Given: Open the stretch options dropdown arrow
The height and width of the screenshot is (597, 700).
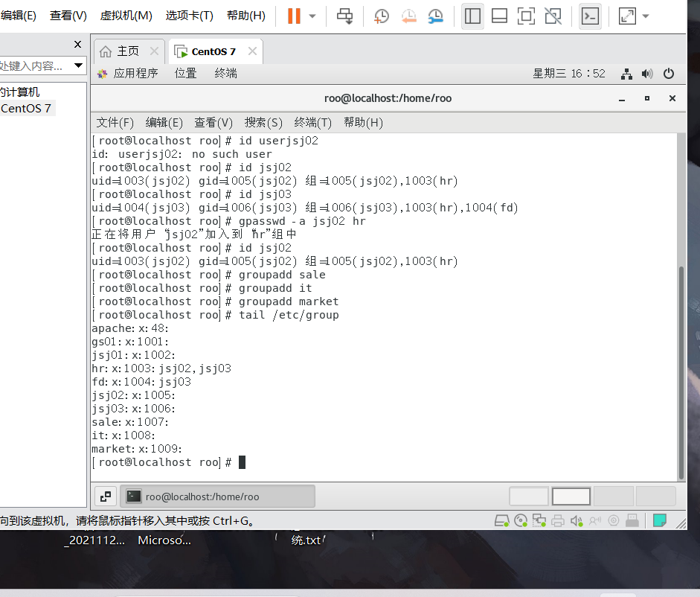Looking at the screenshot, I should point(646,16).
